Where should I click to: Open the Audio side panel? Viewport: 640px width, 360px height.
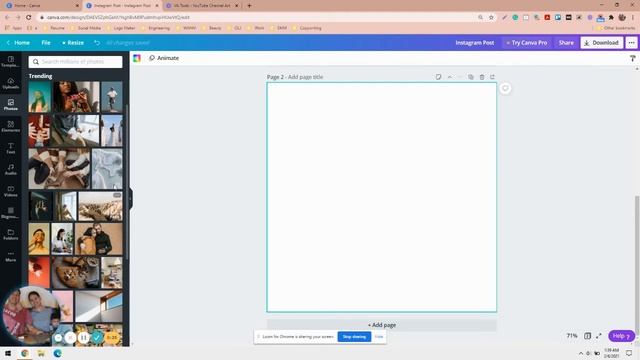point(11,170)
